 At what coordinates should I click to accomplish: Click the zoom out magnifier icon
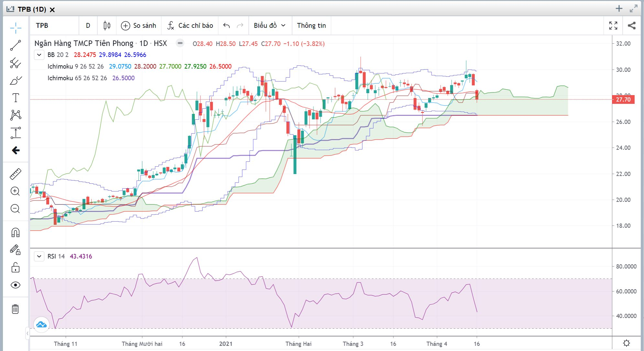tap(15, 209)
